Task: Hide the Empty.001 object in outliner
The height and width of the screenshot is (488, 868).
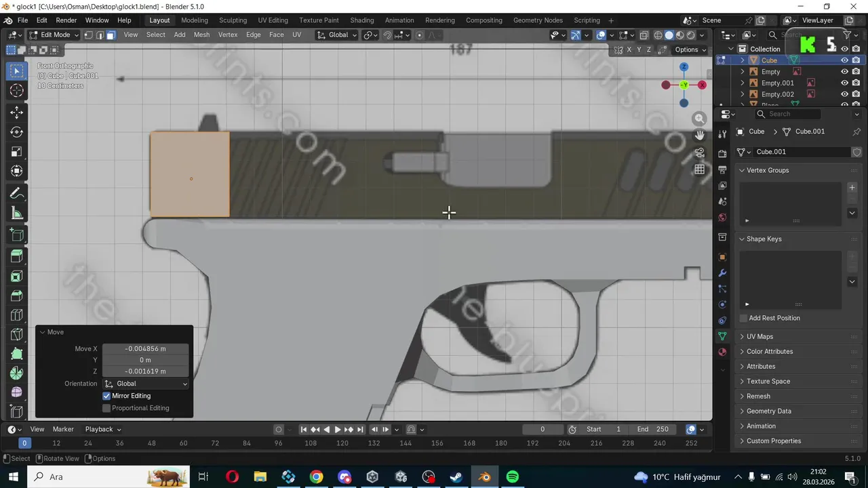Action: click(845, 83)
